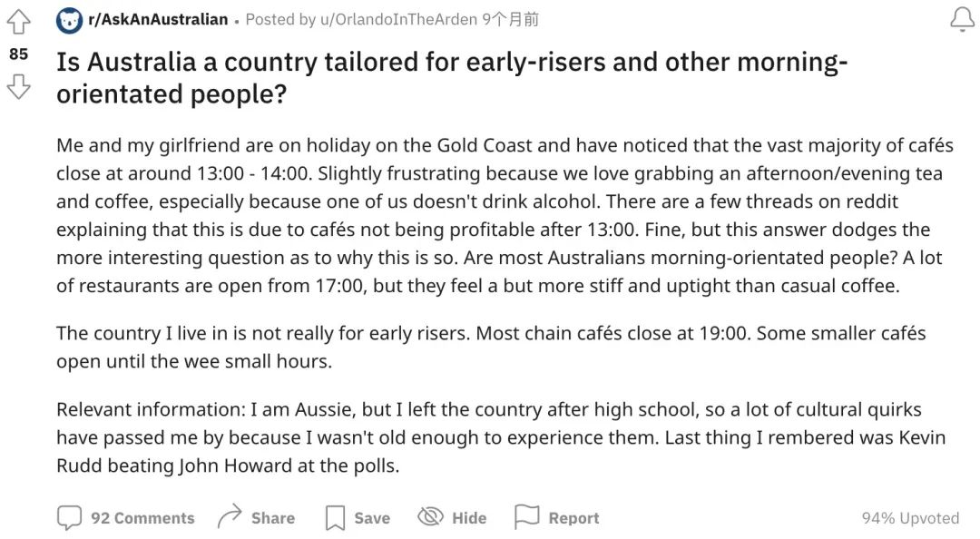980x539 pixels.
Task: Open the r/AskAnAustralian subreddit link
Action: (158, 19)
